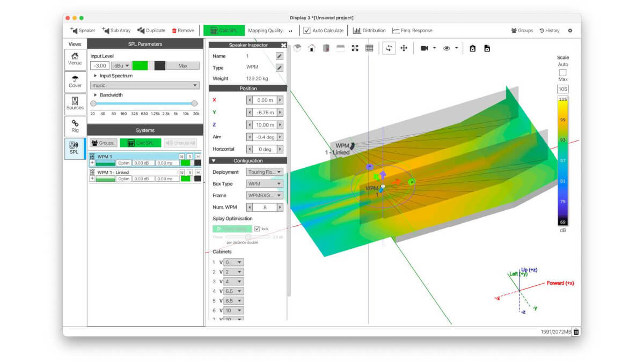Select the WPM 1 - Linked system row
Screen dimensions: 644x362
145,175
